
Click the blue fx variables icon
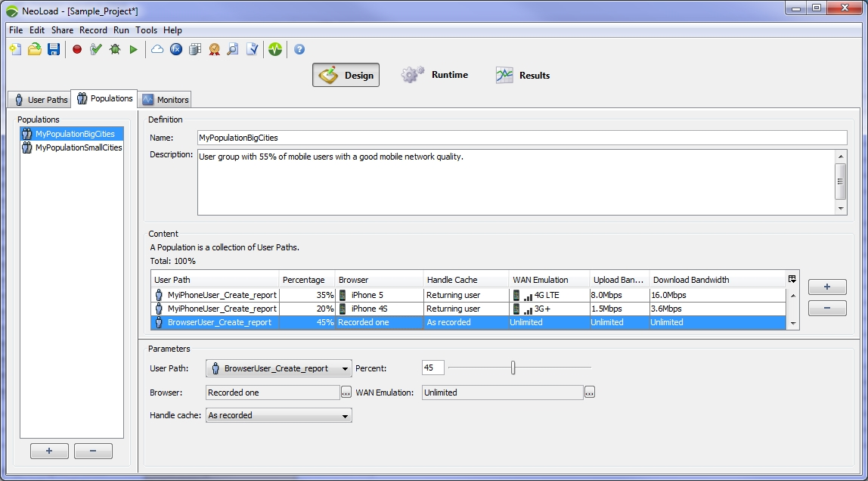point(176,49)
